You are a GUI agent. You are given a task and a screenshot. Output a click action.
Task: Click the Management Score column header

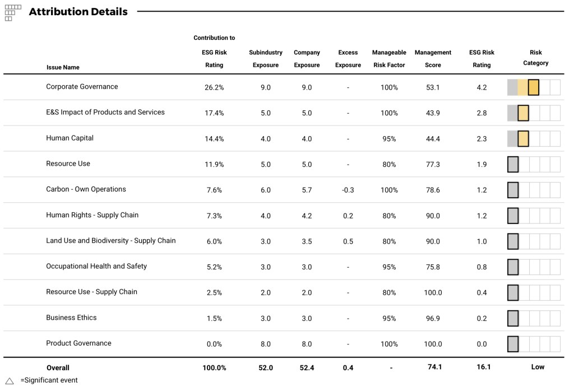click(433, 59)
